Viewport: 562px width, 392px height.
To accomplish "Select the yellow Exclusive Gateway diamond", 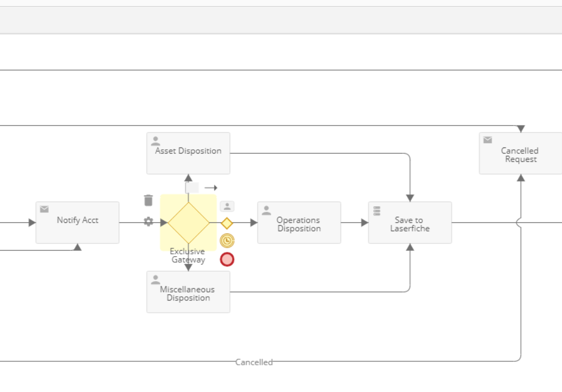I will click(x=188, y=223).
